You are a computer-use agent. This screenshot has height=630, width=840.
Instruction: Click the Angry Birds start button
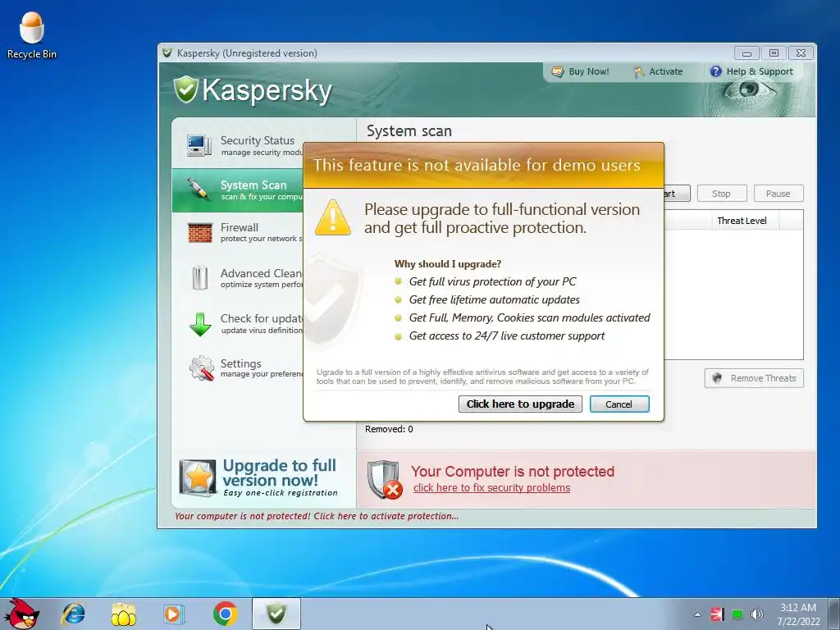[x=21, y=614]
